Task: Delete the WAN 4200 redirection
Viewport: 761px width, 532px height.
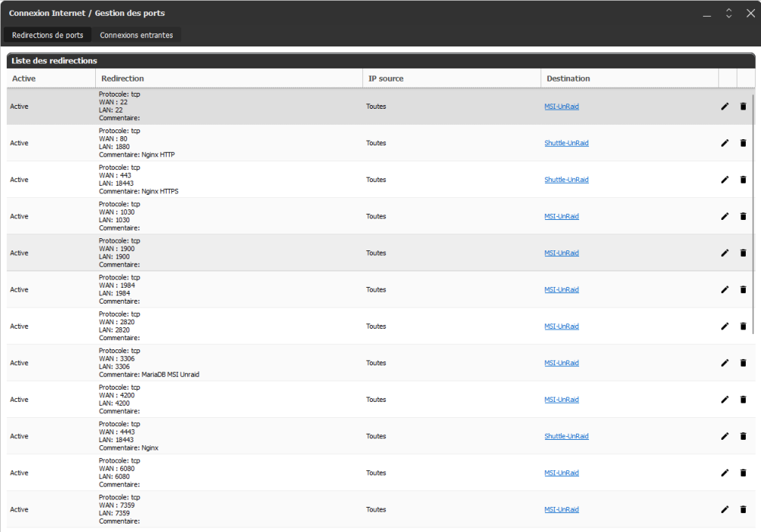Action: (743, 400)
